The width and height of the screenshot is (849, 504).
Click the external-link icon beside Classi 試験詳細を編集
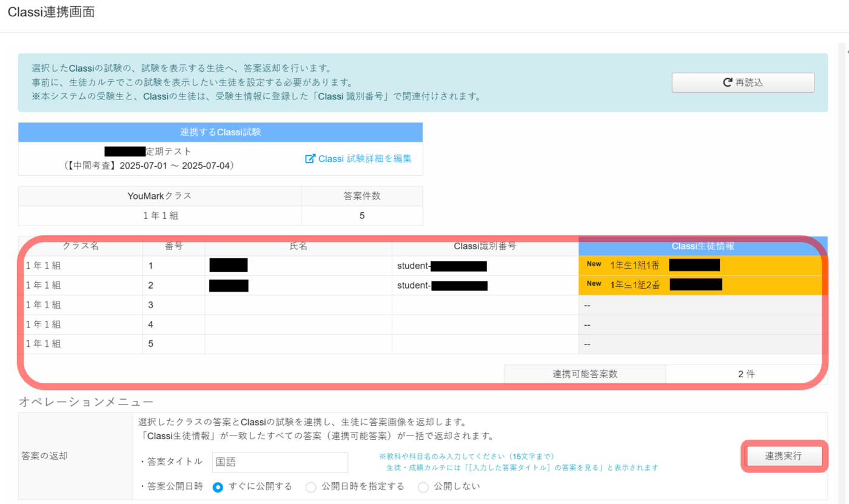pyautogui.click(x=310, y=158)
